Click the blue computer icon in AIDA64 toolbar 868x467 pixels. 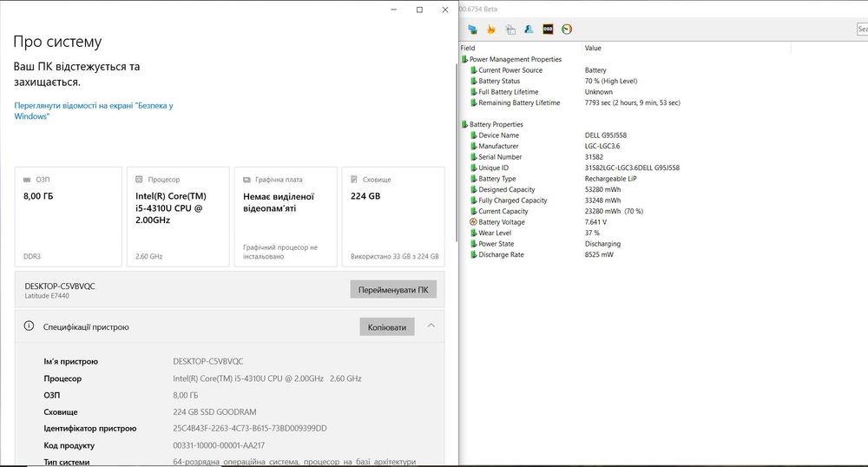472,30
